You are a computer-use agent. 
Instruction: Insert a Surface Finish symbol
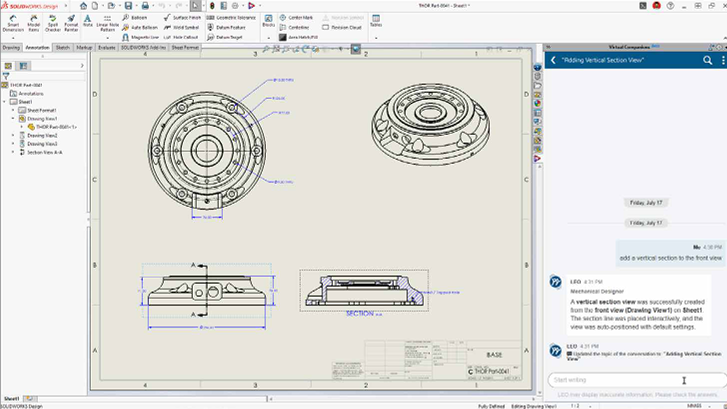[x=182, y=18]
